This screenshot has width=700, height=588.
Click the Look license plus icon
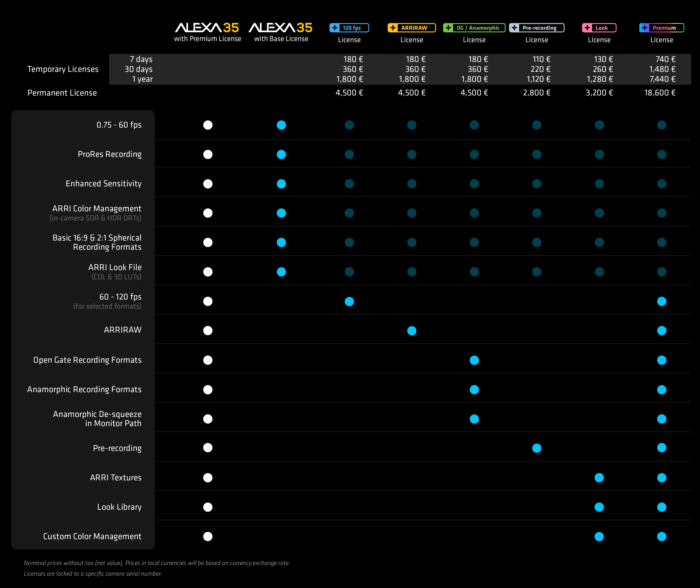(587, 28)
